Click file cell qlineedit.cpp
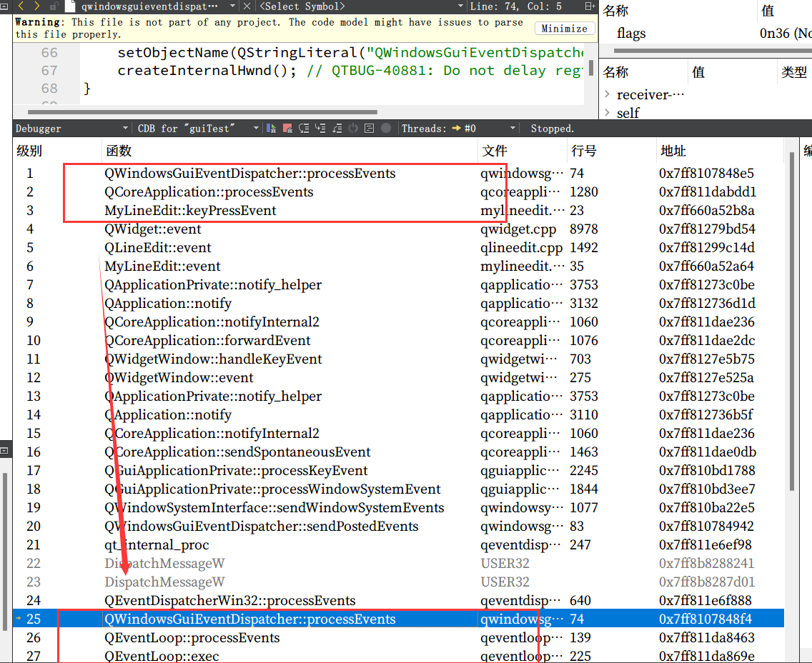This screenshot has width=812, height=663. 521,248
